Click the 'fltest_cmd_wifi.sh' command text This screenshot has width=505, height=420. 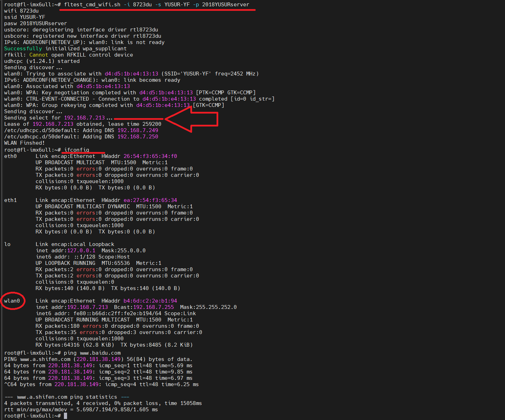(x=92, y=5)
